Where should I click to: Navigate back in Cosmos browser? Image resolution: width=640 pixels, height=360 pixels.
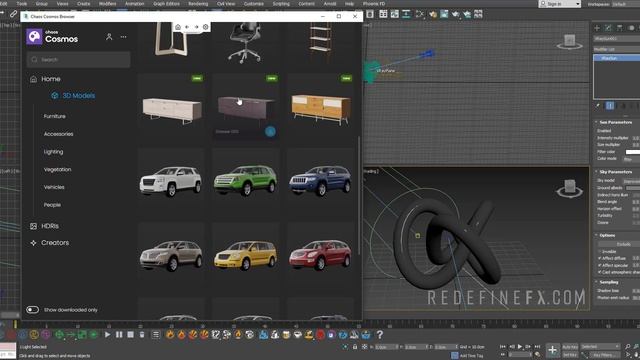coord(187,27)
